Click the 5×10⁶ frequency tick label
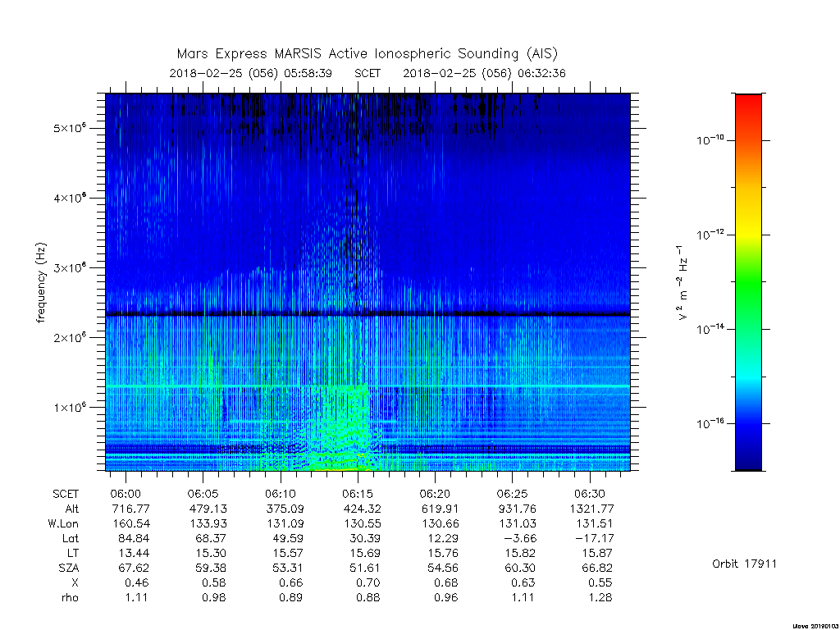Screen dimensions: 840x630 point(70,127)
